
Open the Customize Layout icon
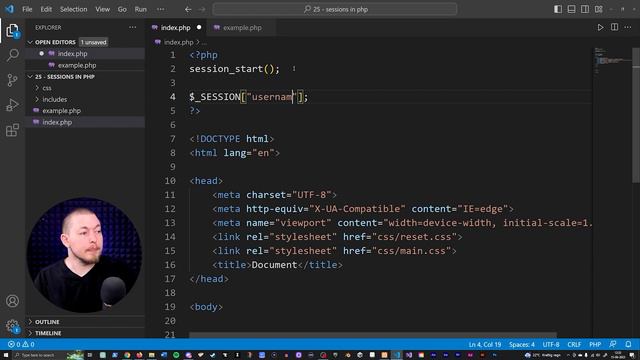pyautogui.click(x=599, y=9)
